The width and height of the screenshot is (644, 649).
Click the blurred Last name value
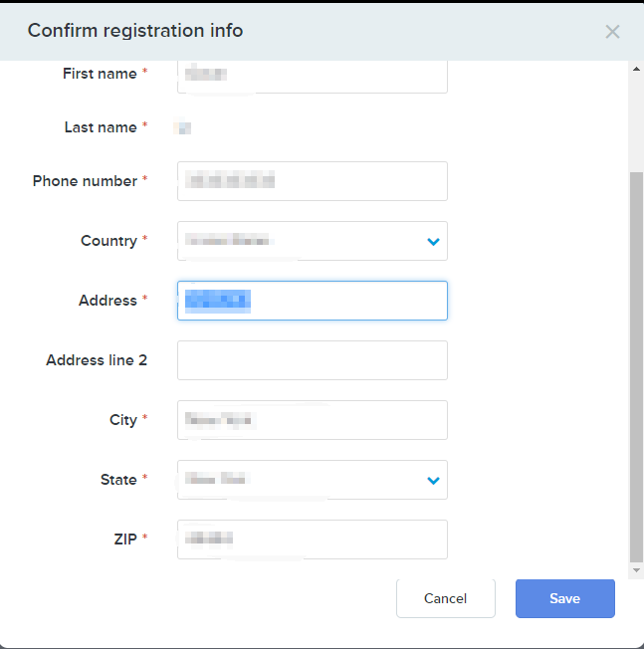point(183,127)
